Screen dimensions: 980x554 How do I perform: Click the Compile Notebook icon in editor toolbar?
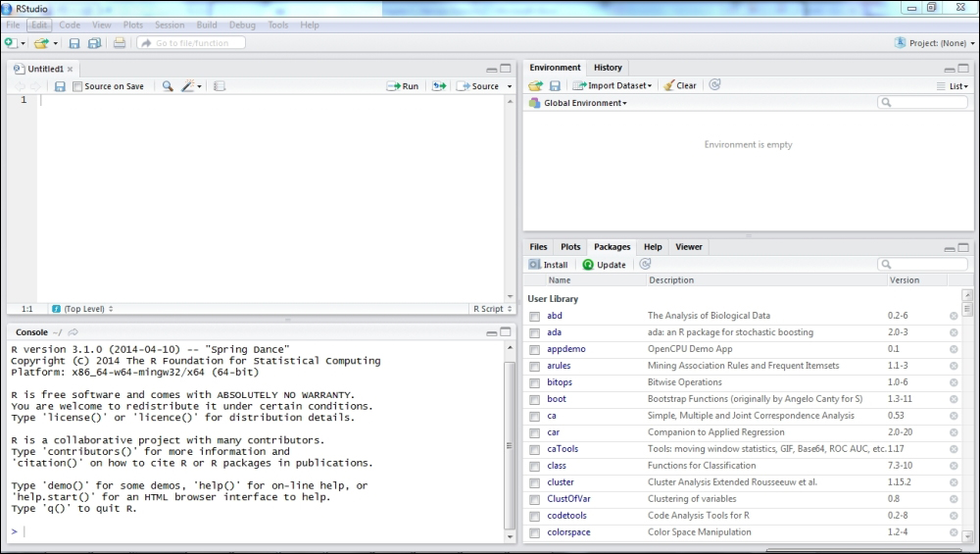click(x=220, y=86)
